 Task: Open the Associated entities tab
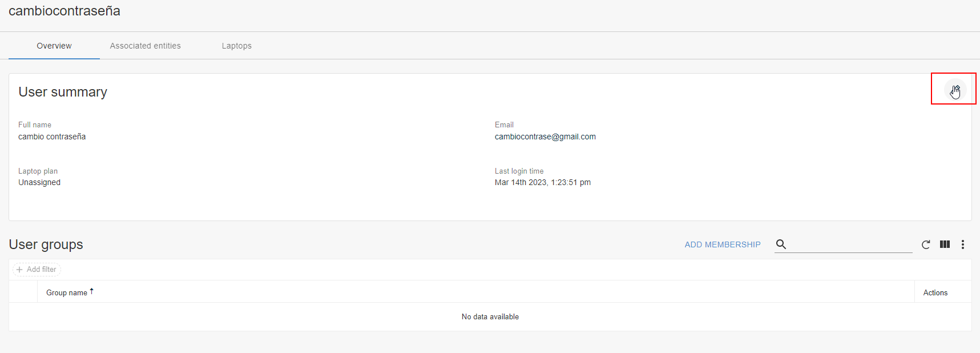point(146,46)
